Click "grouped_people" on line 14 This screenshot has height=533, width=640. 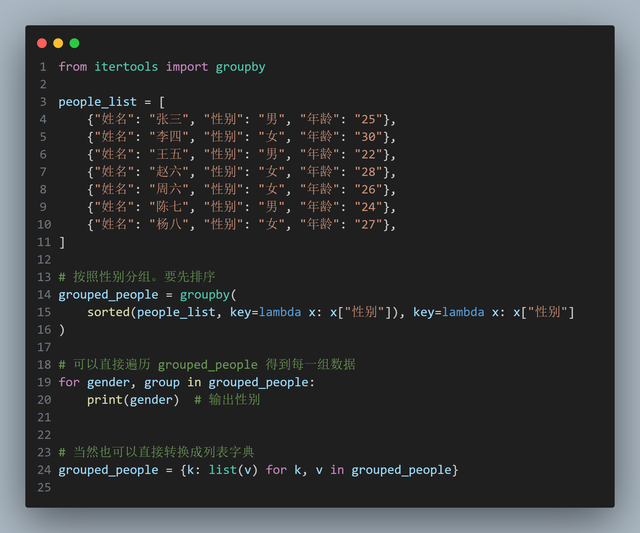click(108, 295)
